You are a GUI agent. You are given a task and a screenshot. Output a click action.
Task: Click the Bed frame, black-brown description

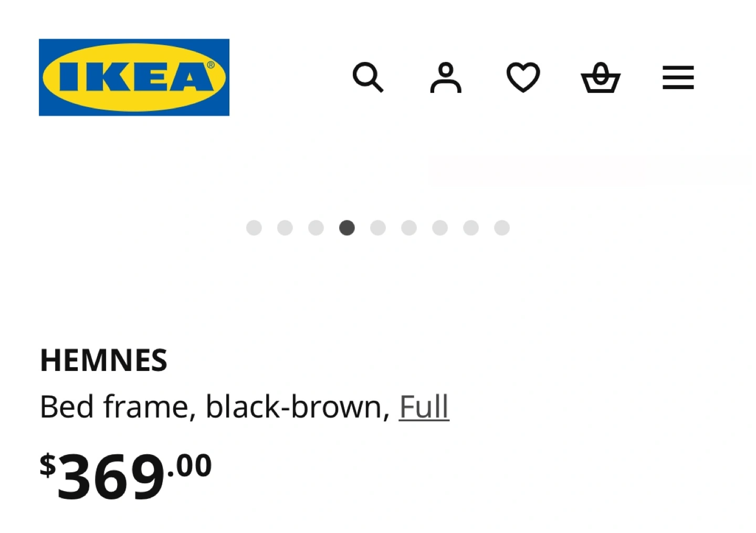click(x=214, y=407)
